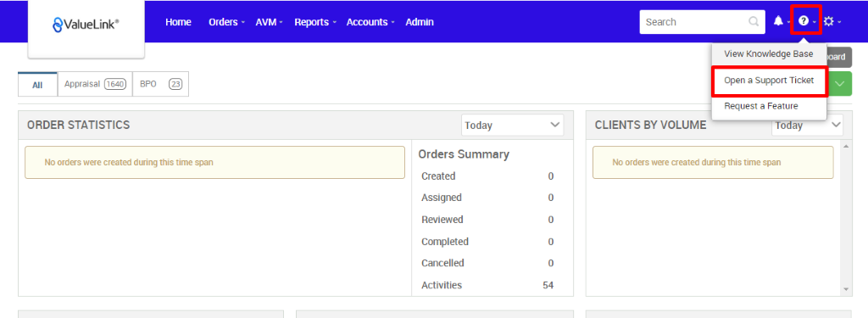Open Clients By Volume Today dropdown
The height and width of the screenshot is (318, 868).
(x=807, y=126)
